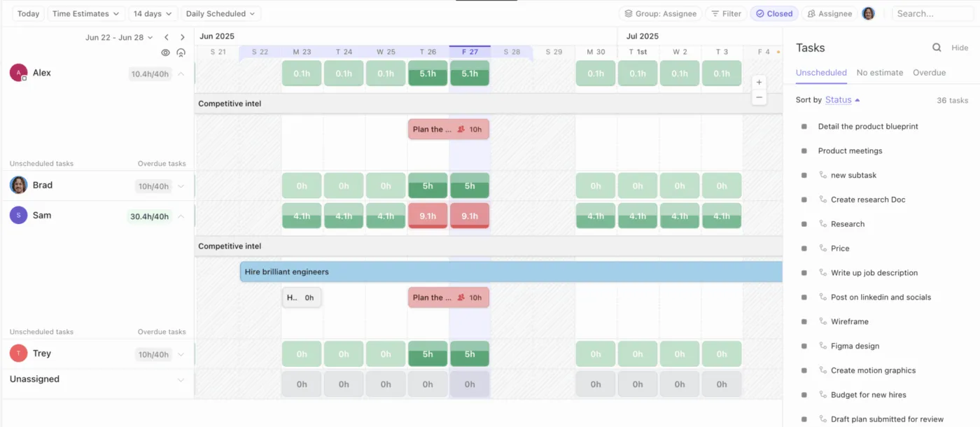Image resolution: width=980 pixels, height=427 pixels.
Task: Click the collapse-all icon beside the eye
Action: pos(181,52)
